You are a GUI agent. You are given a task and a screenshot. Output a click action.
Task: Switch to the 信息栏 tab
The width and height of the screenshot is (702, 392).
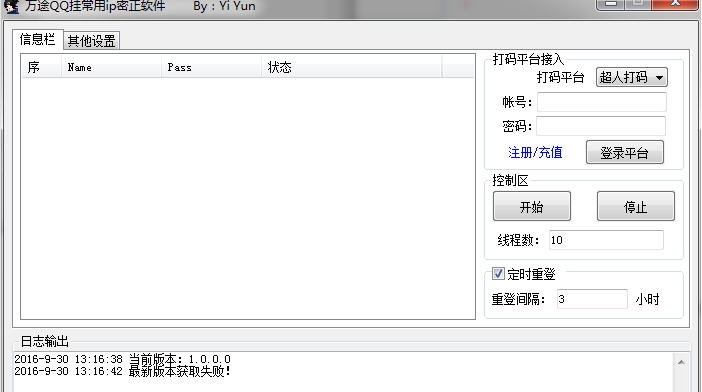[38, 39]
